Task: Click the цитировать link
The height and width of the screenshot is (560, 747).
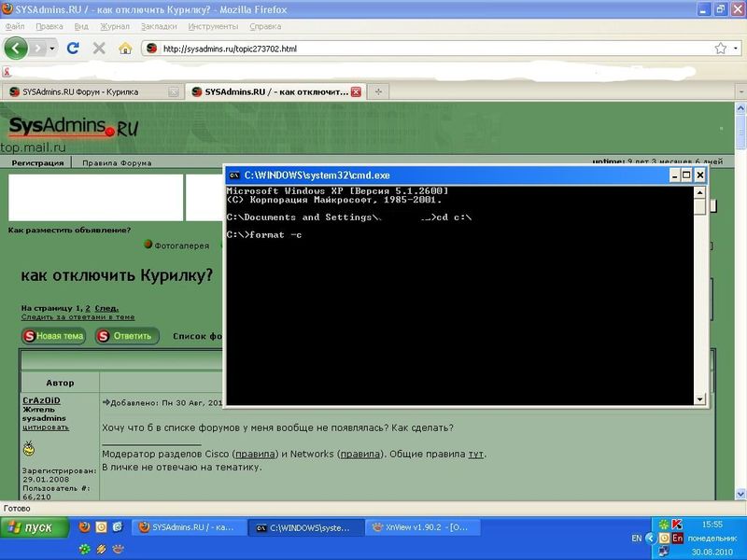Action: pyautogui.click(x=46, y=427)
